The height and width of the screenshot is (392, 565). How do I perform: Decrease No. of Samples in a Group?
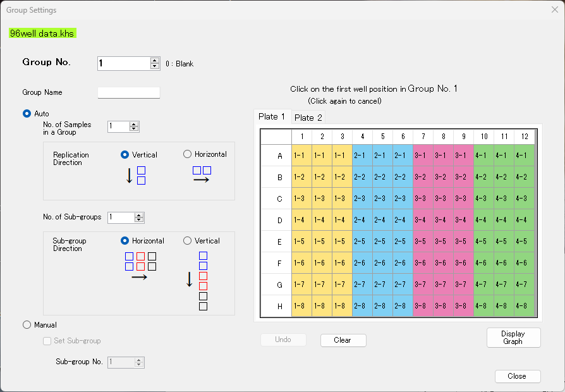133,129
